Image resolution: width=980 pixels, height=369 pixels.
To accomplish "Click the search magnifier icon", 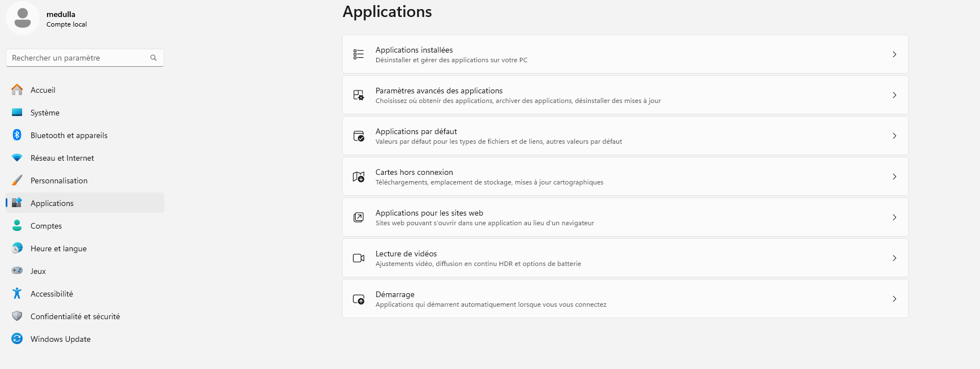I will 153,57.
